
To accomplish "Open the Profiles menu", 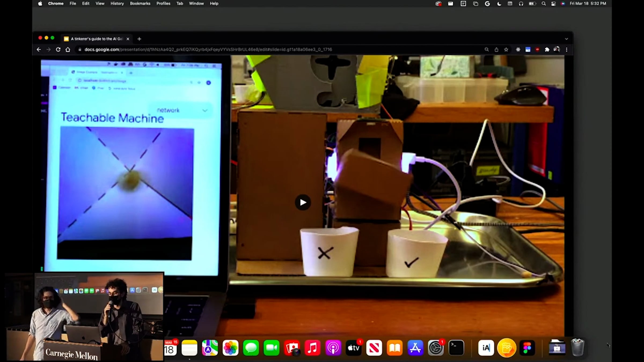I will (163, 3).
